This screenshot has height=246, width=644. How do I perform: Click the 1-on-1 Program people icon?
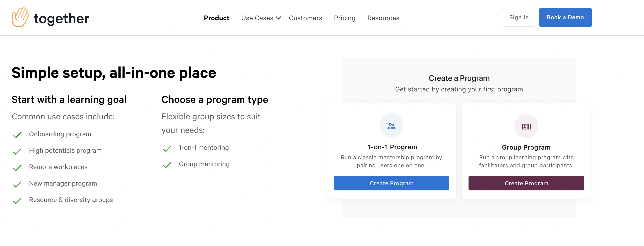[x=391, y=126]
